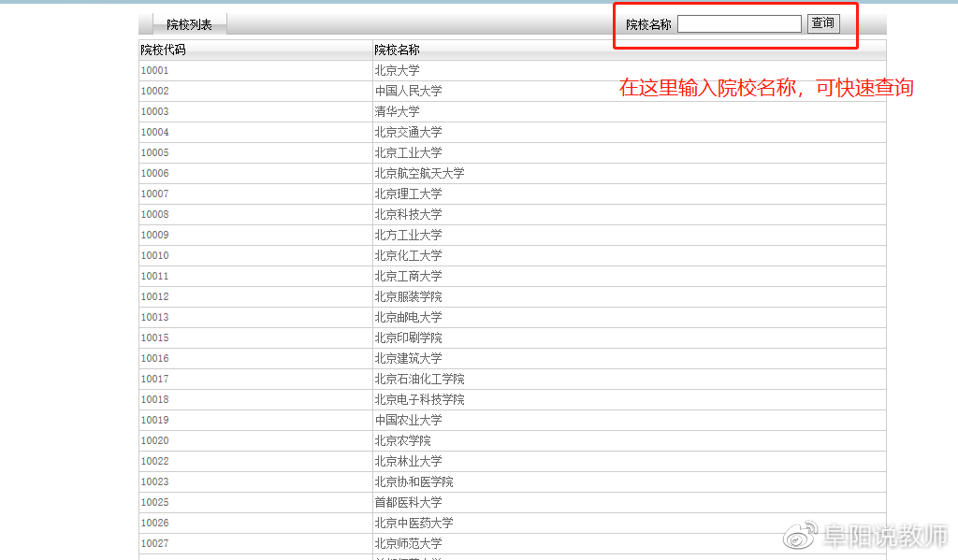This screenshot has width=958, height=560.
Task: Click 北京理工大学 in the list
Action: [x=408, y=194]
